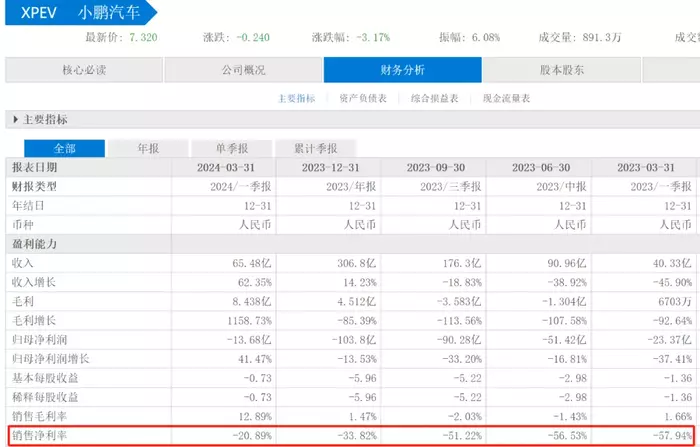Screen dimensions: 700x447
Task: Click the 小鹏汽车 company name
Action: 111,13
